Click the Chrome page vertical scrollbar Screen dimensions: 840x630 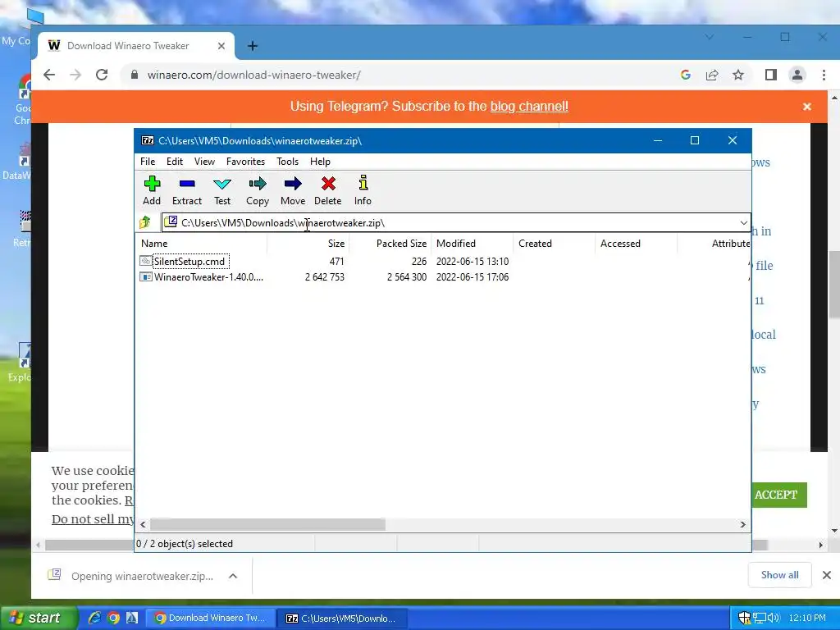coord(833,285)
